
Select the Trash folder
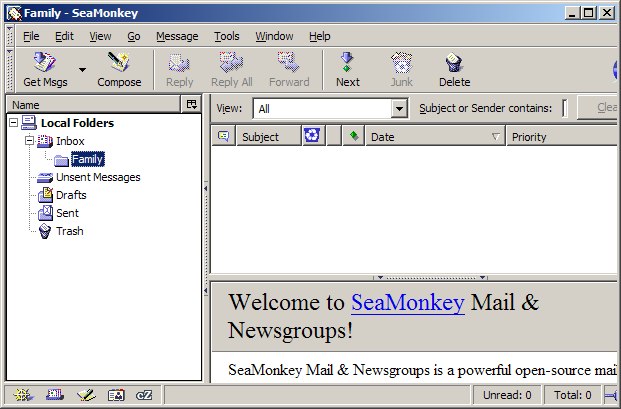tap(69, 231)
